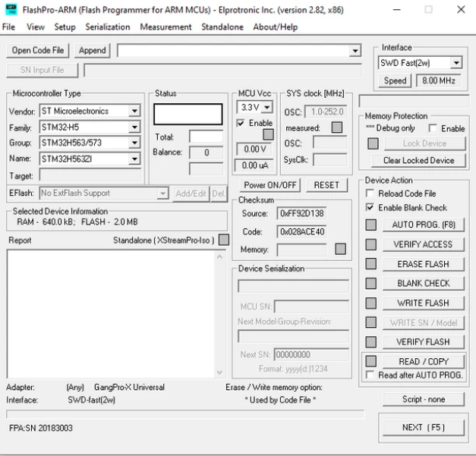Click status indicator next to WRITE SN / Model
This screenshot has height=456, width=476.
370,322
